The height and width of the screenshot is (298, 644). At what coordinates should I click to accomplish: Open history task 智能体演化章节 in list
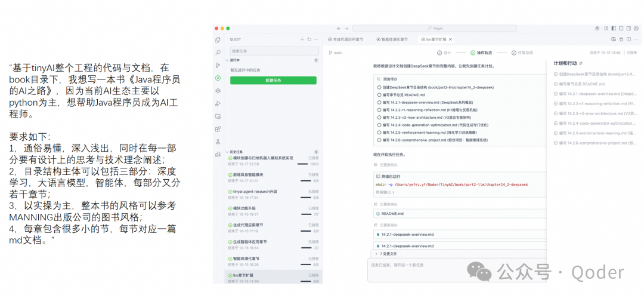[x=274, y=261]
